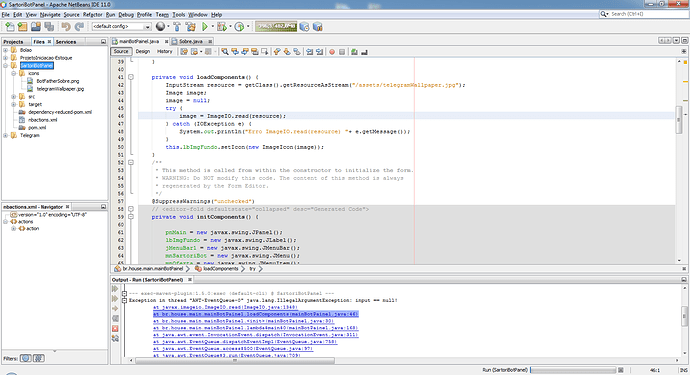Open the Refactor menu
Image resolution: width=690 pixels, height=375 pixels.
tap(92, 15)
